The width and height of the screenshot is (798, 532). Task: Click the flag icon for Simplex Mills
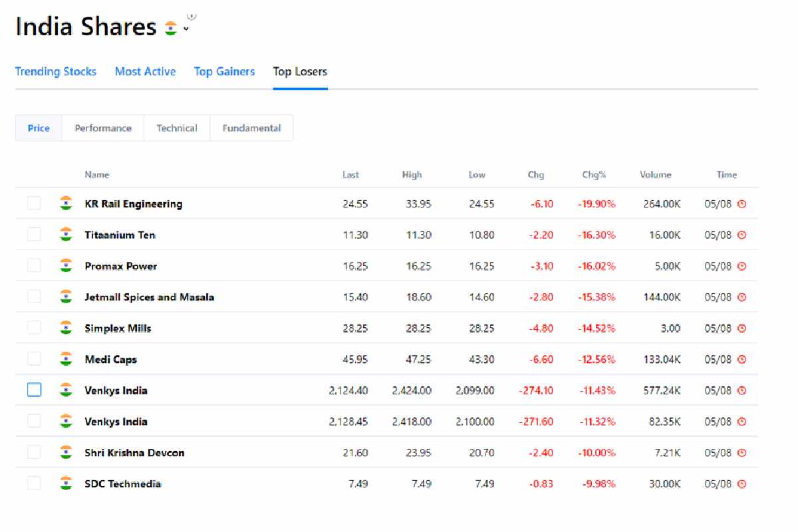[65, 328]
